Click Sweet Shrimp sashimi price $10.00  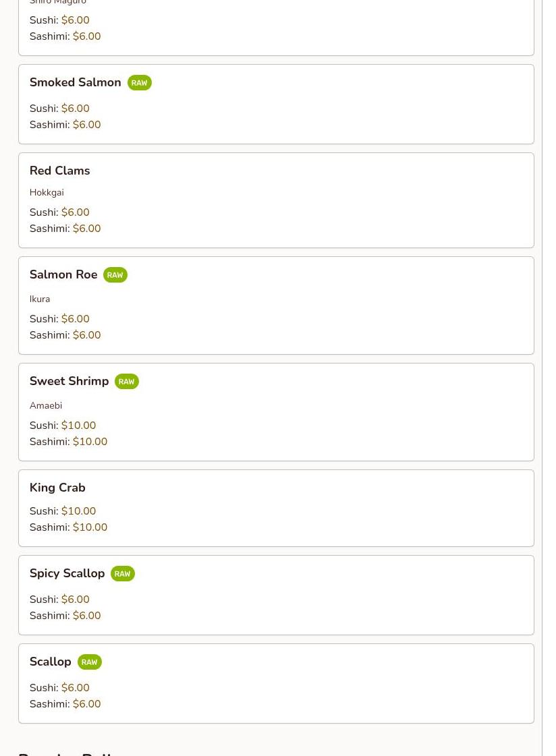pyautogui.click(x=90, y=442)
